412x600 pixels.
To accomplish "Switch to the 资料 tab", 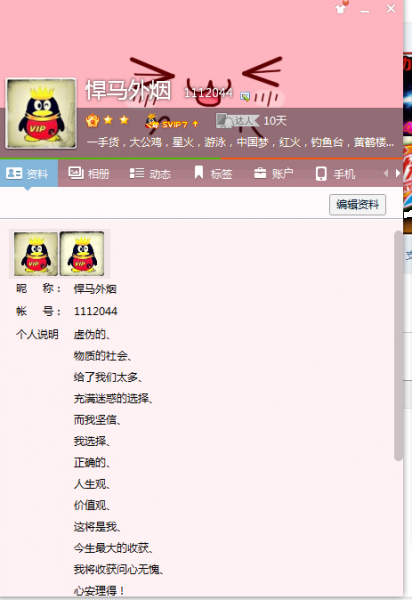I will tap(29, 173).
